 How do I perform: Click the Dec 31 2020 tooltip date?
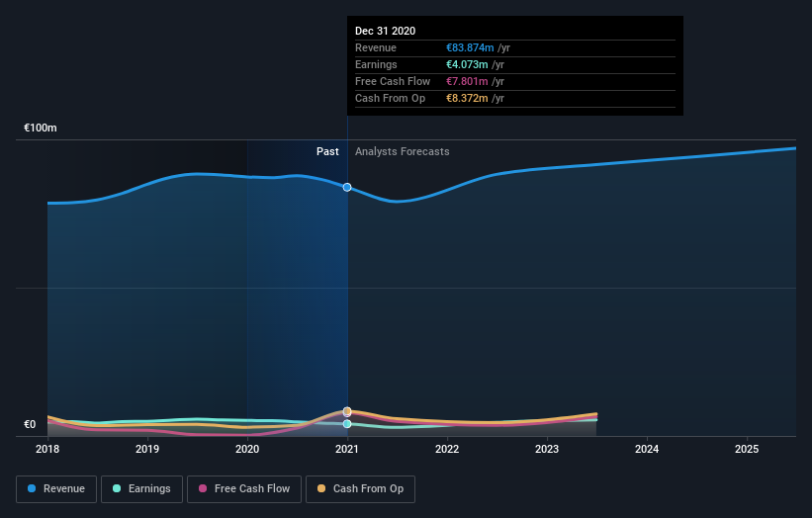(386, 31)
